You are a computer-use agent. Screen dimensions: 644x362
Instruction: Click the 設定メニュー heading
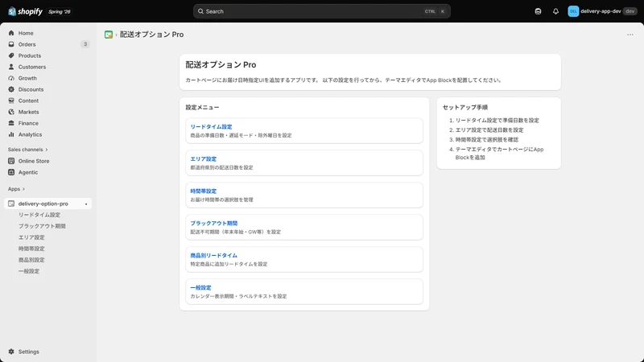point(203,108)
